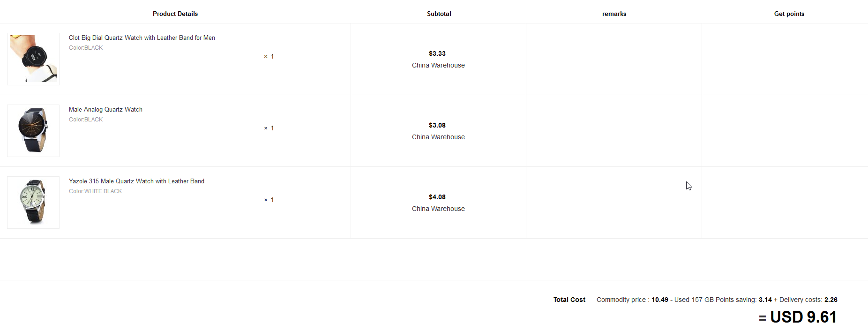Viewport: 868px width, 331px height.
Task: Click China Warehouse under the $3.33 price
Action: 438,66
